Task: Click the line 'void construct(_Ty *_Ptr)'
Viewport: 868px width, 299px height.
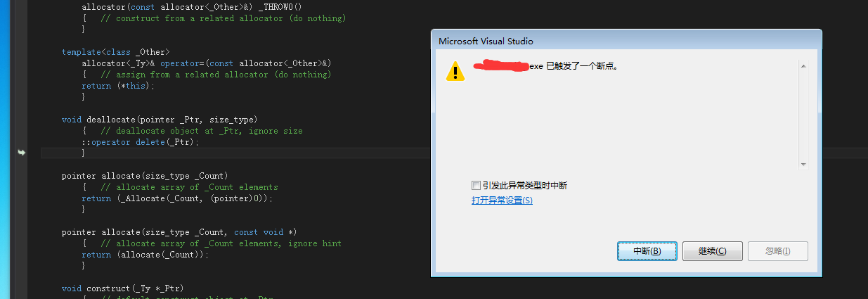Action: (x=122, y=288)
